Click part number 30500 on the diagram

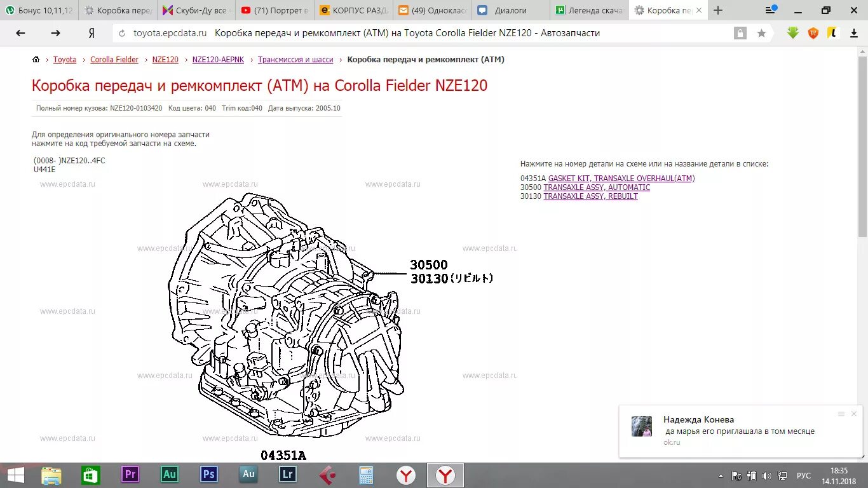[x=429, y=265]
